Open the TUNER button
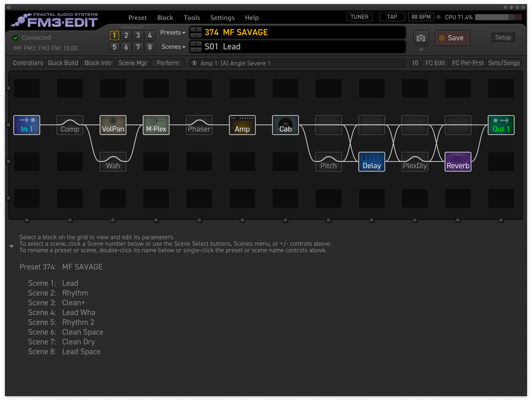The image size is (532, 402). click(x=359, y=17)
